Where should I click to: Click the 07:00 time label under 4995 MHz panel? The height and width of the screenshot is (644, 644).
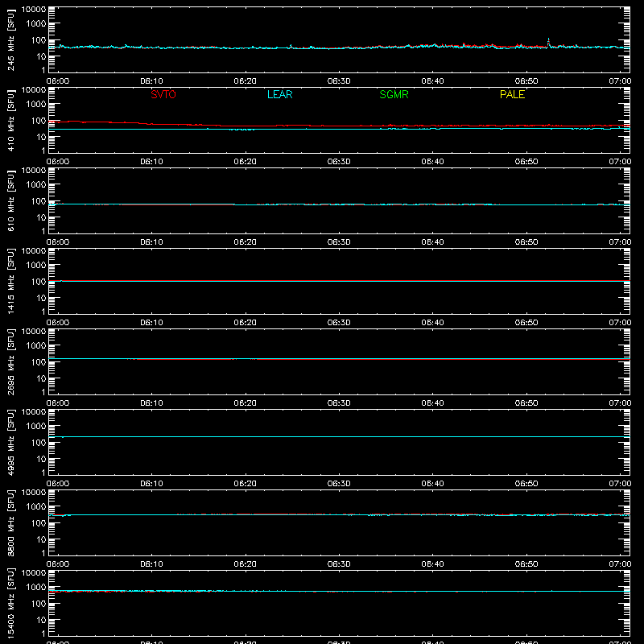pos(620,484)
